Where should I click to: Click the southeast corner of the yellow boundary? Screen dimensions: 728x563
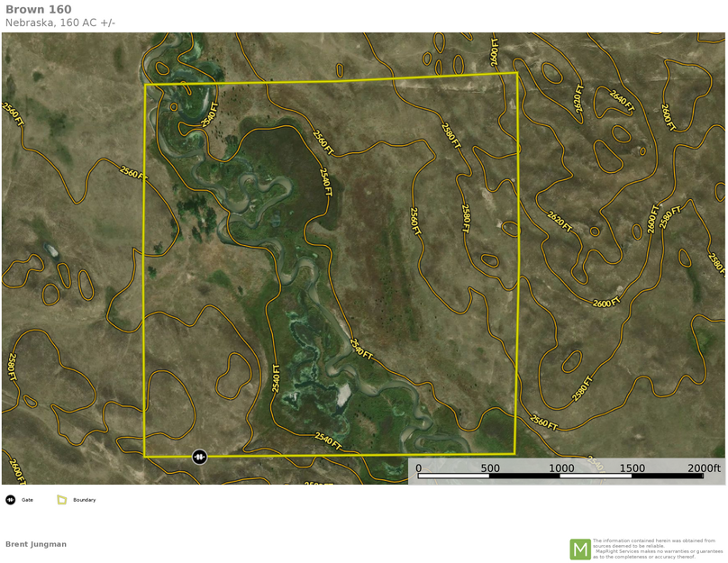514,453
